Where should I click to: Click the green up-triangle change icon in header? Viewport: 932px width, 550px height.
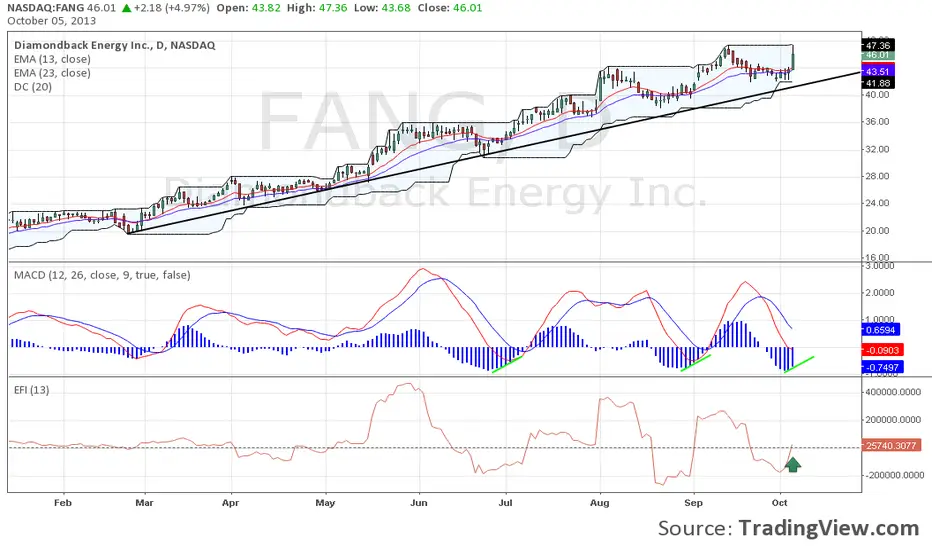tap(126, 8)
